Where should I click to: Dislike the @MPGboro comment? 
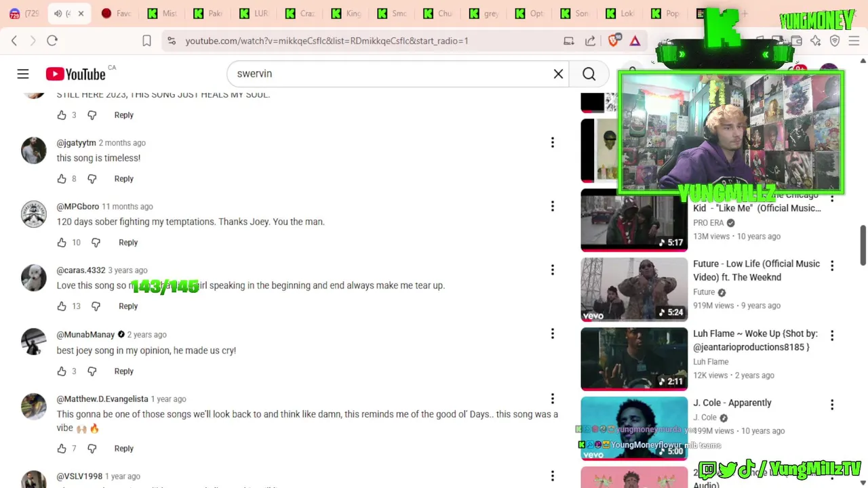(x=96, y=243)
